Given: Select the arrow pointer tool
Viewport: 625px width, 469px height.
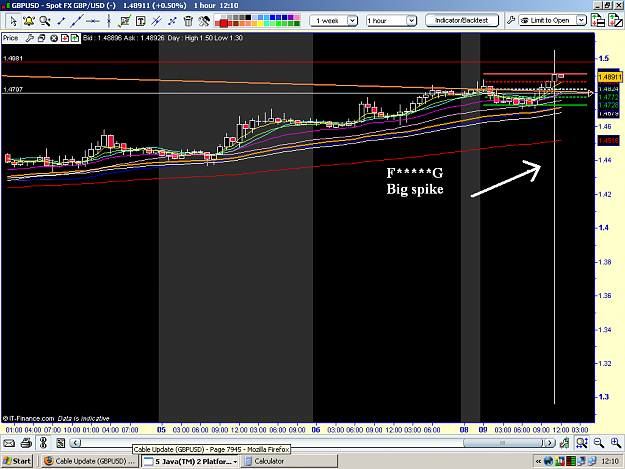Looking at the screenshot, I should (13, 21).
